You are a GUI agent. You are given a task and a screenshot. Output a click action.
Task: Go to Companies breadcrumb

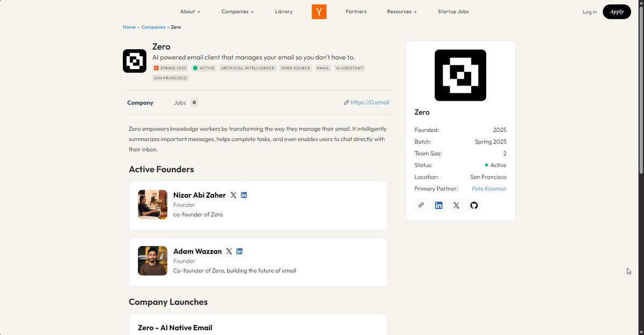tap(153, 27)
